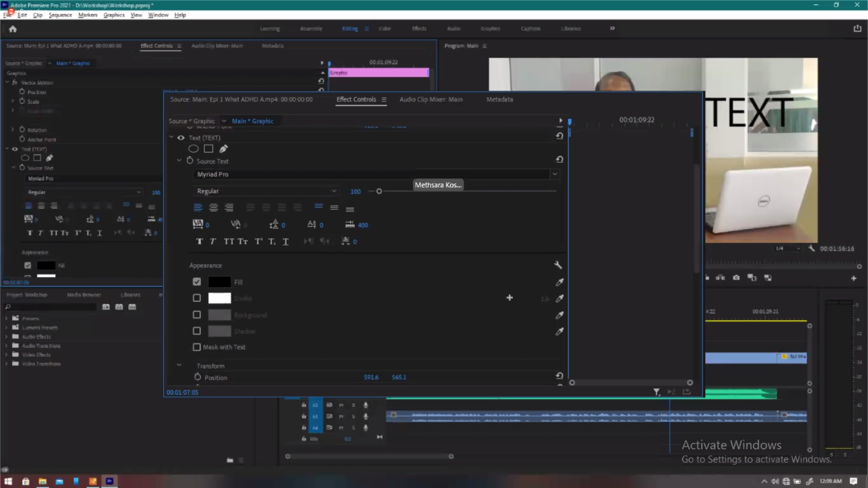Click the Underline text style icon

tap(285, 241)
